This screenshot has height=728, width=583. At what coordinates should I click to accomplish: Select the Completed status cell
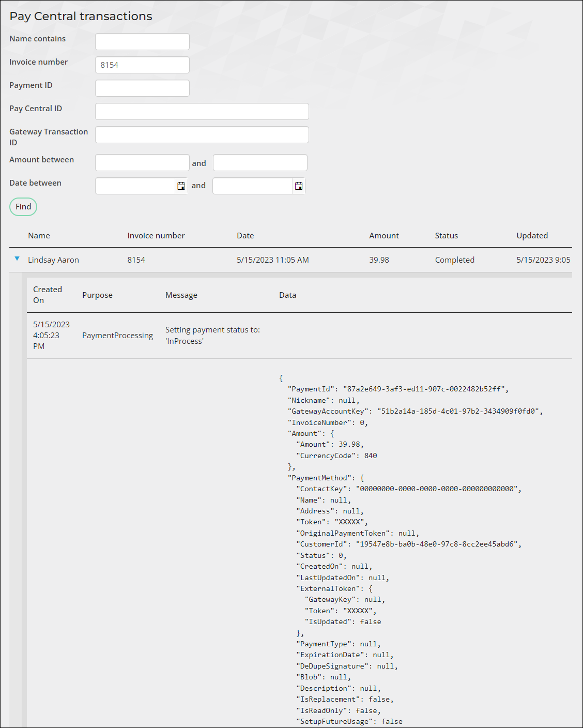[455, 260]
